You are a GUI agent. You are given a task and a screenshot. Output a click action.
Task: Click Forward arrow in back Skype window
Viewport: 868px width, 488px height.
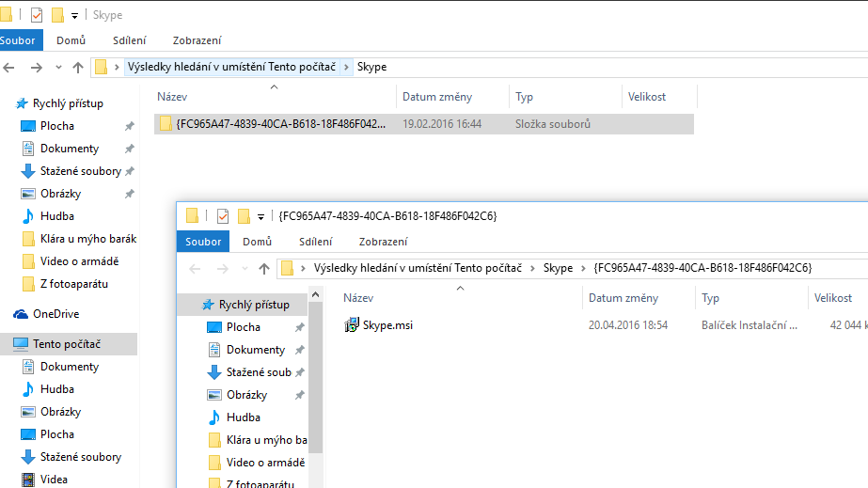pyautogui.click(x=37, y=68)
